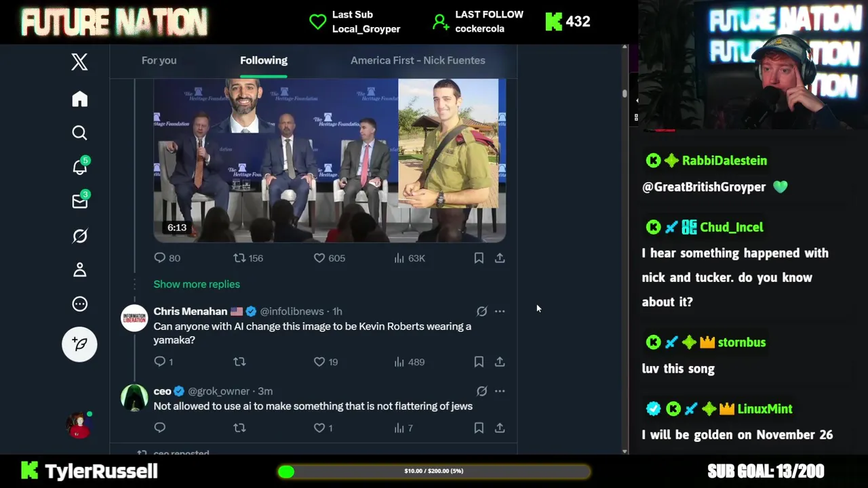Open account avatar at sidebar bottom
This screenshot has width=868, height=488.
click(79, 425)
